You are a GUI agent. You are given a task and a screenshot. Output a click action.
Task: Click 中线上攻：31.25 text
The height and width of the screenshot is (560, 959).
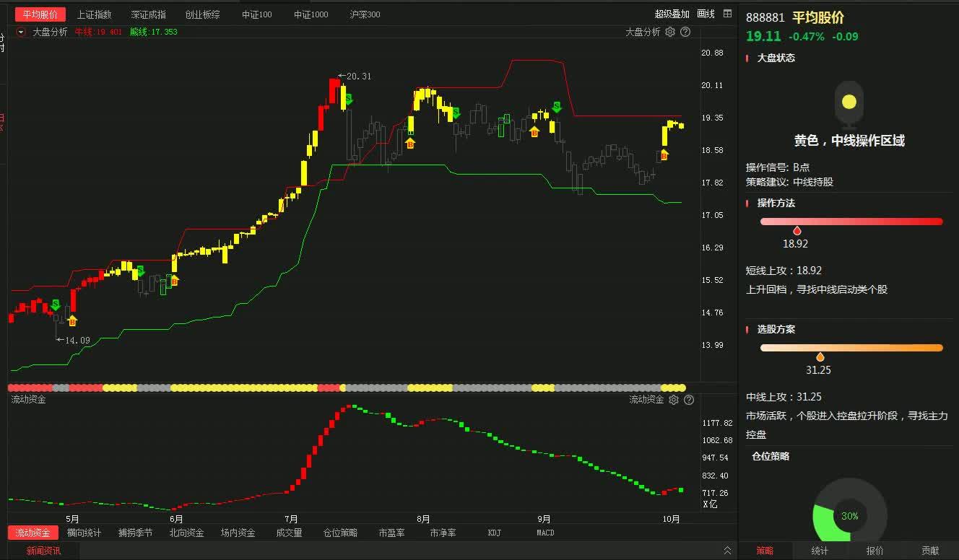[784, 397]
